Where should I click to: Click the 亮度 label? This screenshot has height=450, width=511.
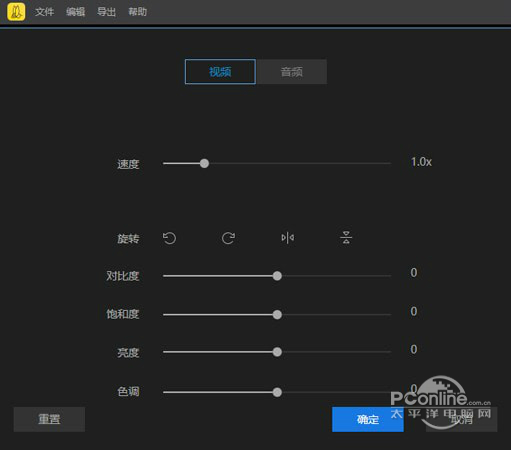tap(128, 353)
